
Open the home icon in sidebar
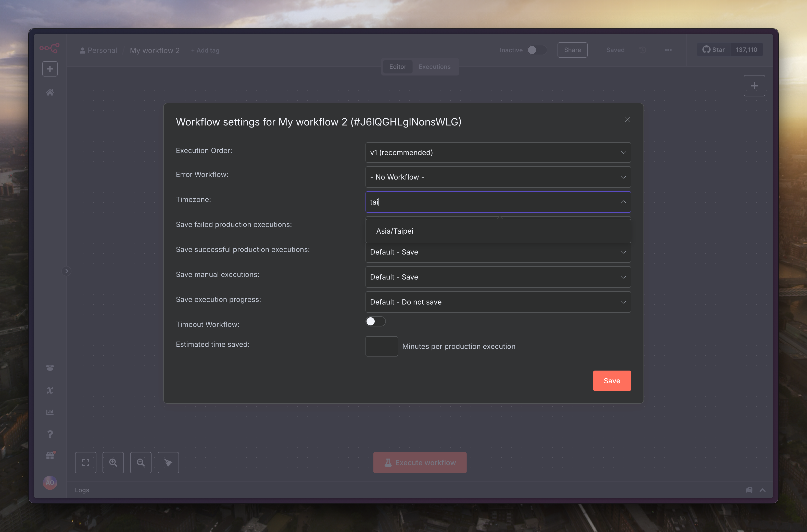(50, 92)
